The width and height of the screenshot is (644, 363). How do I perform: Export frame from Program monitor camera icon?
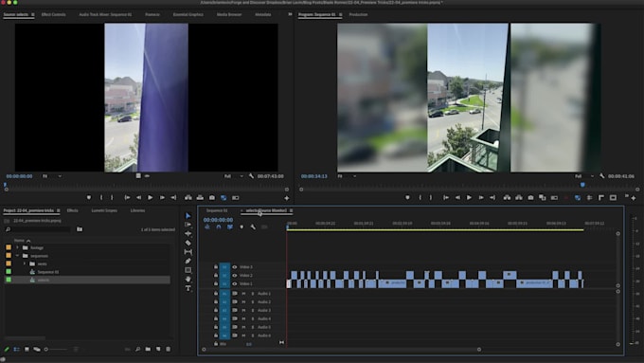coord(530,198)
